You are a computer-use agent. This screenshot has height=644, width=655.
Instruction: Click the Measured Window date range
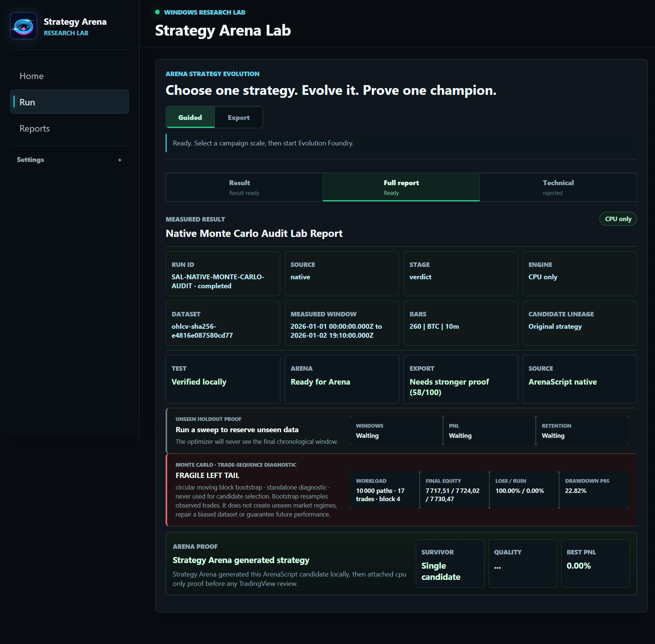(336, 331)
